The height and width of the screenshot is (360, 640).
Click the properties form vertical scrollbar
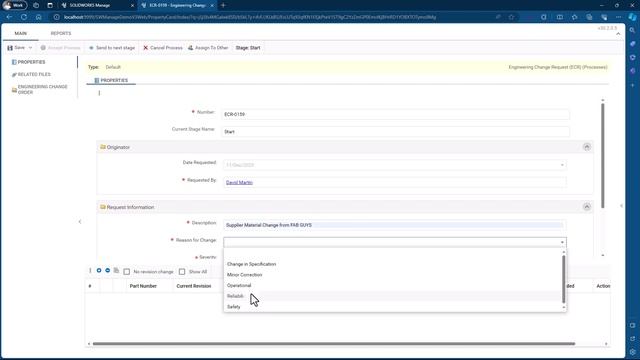click(602, 155)
